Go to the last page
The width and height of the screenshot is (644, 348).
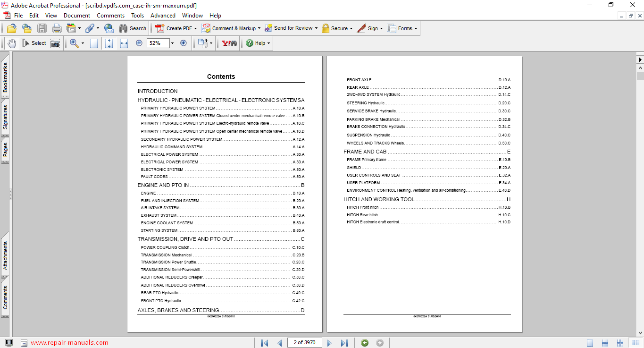(344, 343)
